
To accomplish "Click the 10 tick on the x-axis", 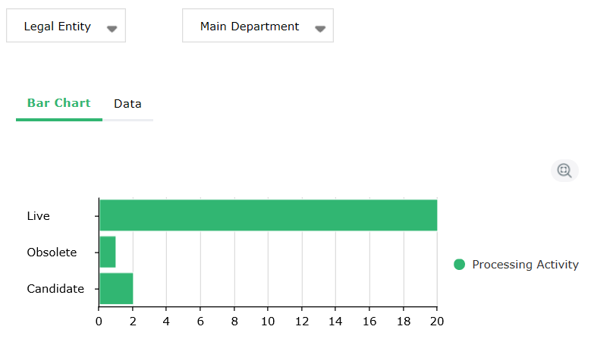I will (x=268, y=321).
